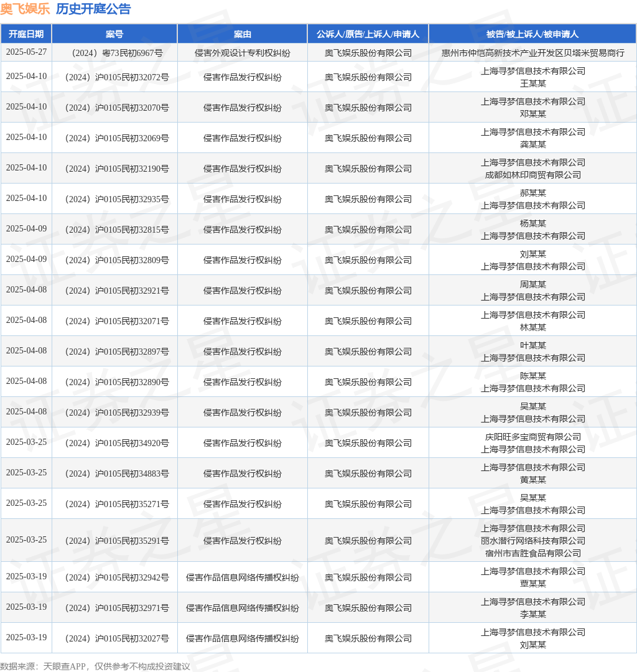Select case number (2024)沪0105民初32939号

click(x=117, y=413)
